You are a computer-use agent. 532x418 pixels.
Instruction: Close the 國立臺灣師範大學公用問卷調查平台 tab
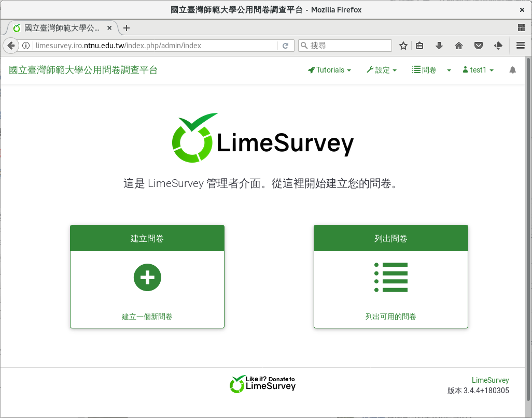(x=109, y=28)
